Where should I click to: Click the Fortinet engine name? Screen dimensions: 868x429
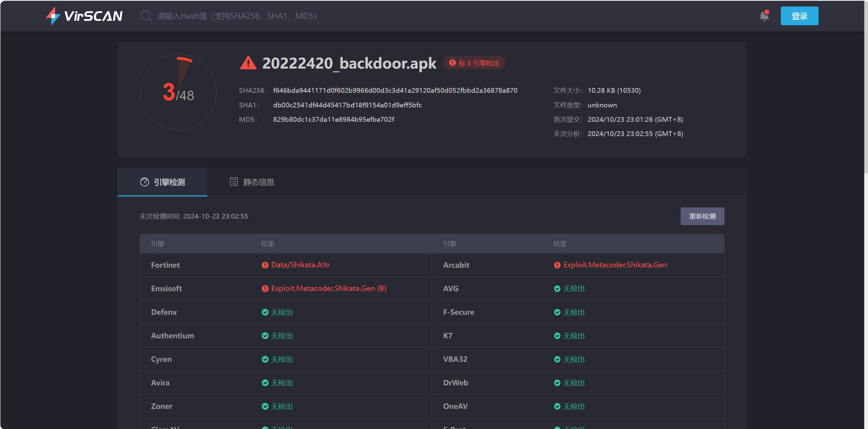pos(165,265)
